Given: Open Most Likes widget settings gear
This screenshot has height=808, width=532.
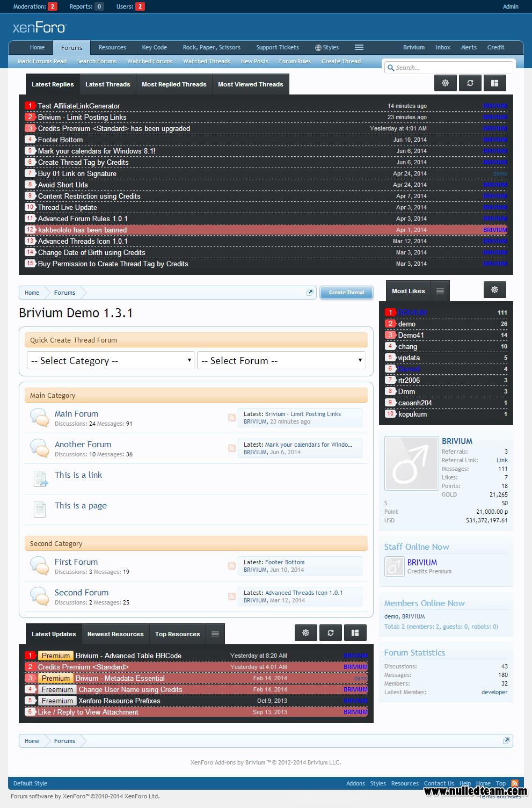Looking at the screenshot, I should 494,290.
